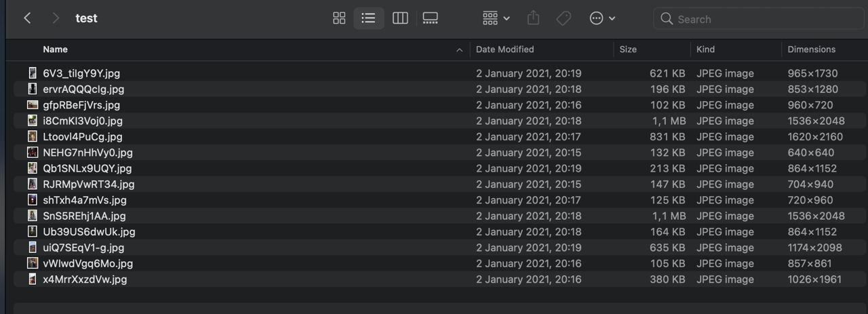Sort by the Kind column header
The height and width of the screenshot is (314, 868).
(x=705, y=50)
